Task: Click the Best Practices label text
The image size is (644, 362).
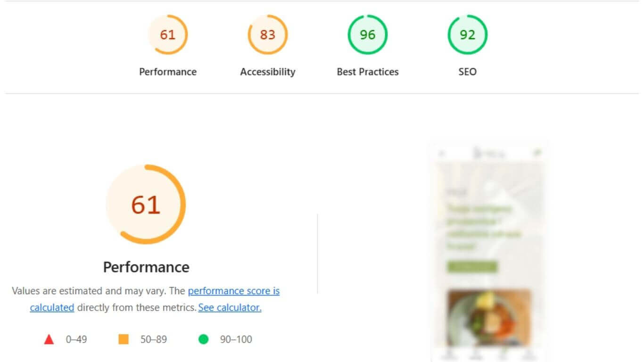Action: coord(367,72)
